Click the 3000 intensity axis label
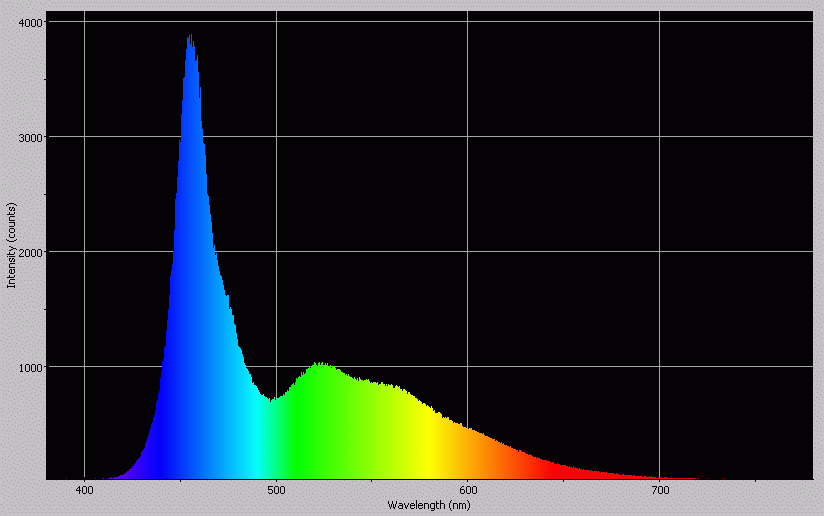Image resolution: width=824 pixels, height=516 pixels. point(30,138)
